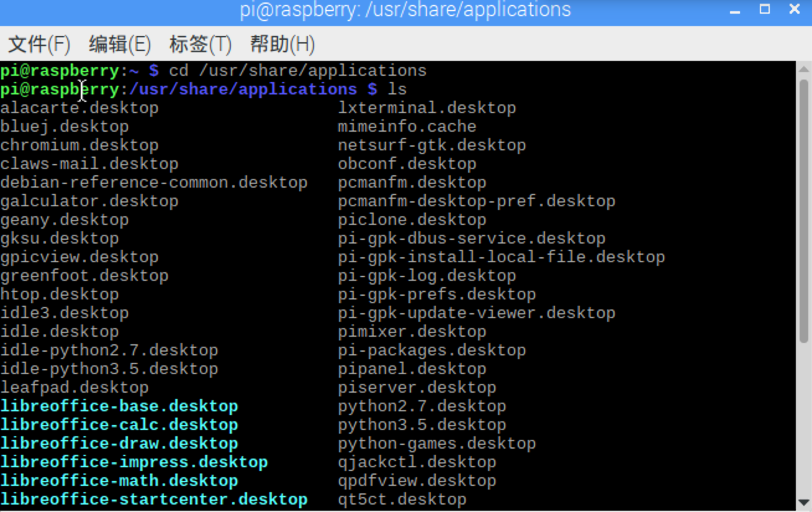
Task: Click the text pcmanfm.desktop
Action: tap(412, 183)
